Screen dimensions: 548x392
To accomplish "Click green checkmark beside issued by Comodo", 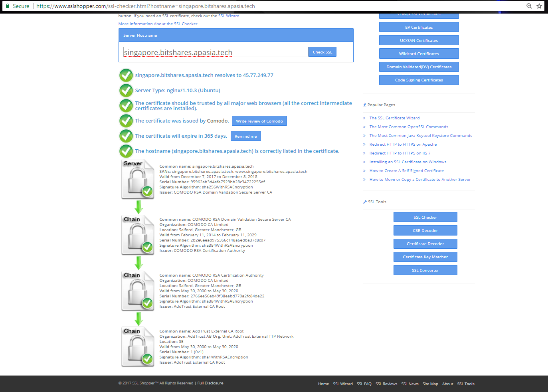I will tap(126, 121).
